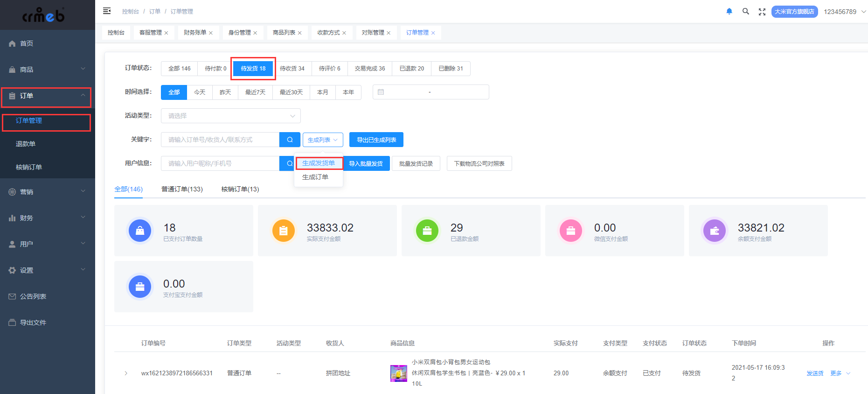
Task: Switch to 核销订单(13) tab
Action: (240, 189)
